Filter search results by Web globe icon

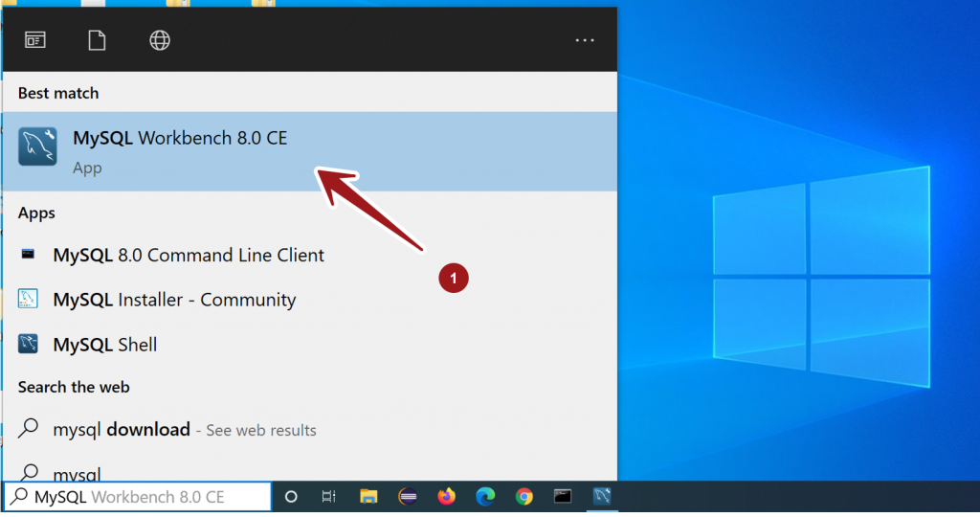160,40
